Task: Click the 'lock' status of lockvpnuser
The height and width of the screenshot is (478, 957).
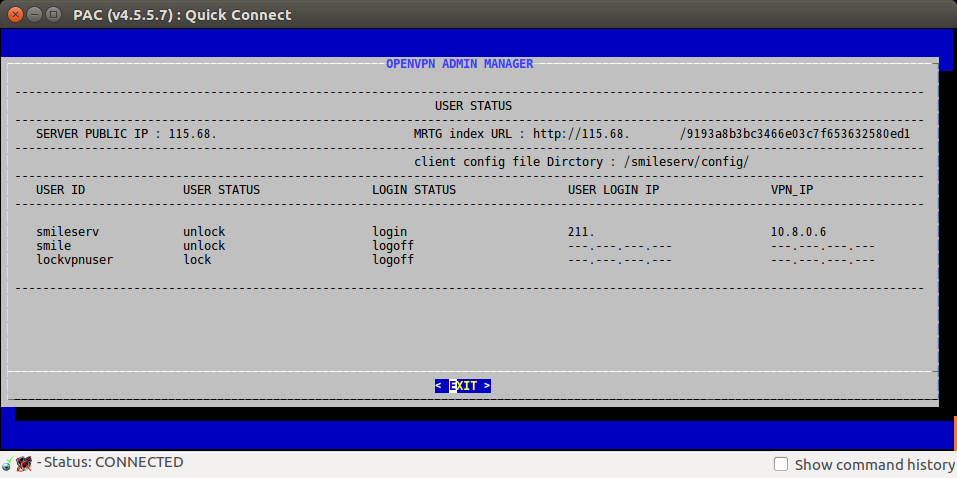Action: [x=197, y=260]
